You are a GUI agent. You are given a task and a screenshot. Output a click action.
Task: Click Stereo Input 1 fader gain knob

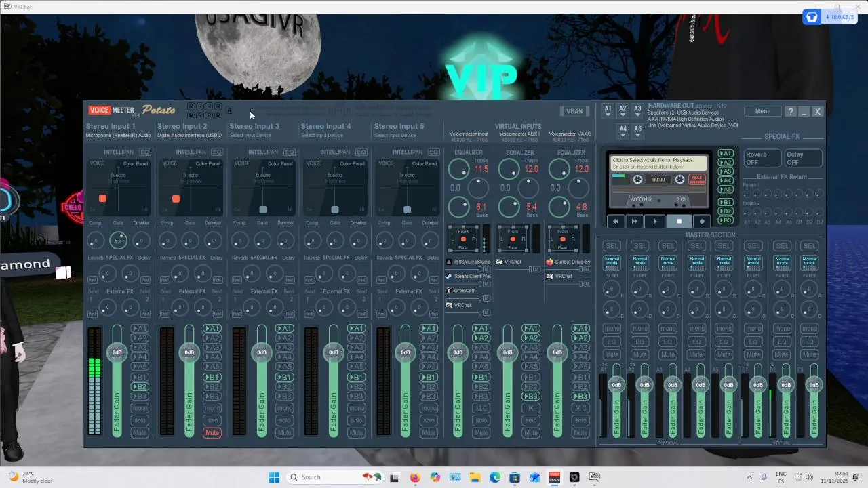(x=117, y=352)
